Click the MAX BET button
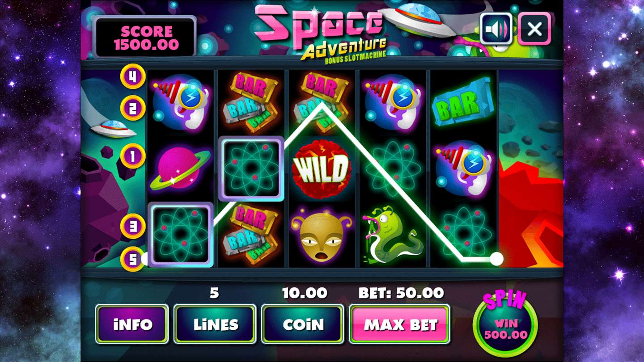 click(399, 324)
